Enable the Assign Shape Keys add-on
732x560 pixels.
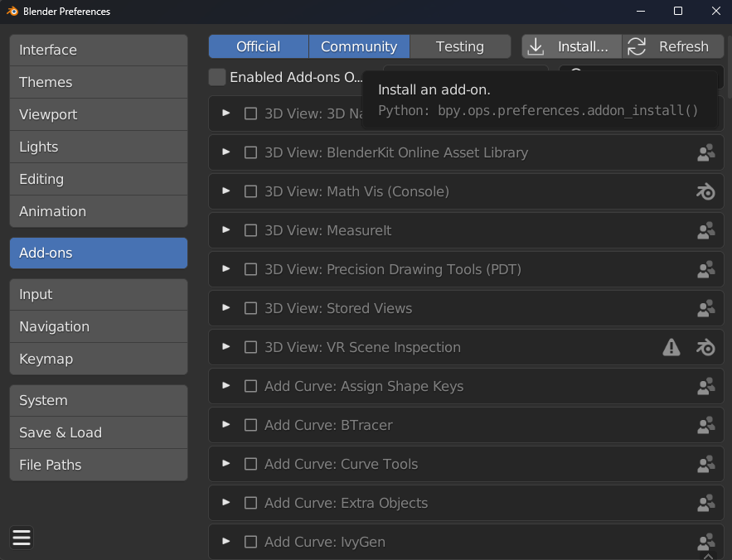pos(250,386)
